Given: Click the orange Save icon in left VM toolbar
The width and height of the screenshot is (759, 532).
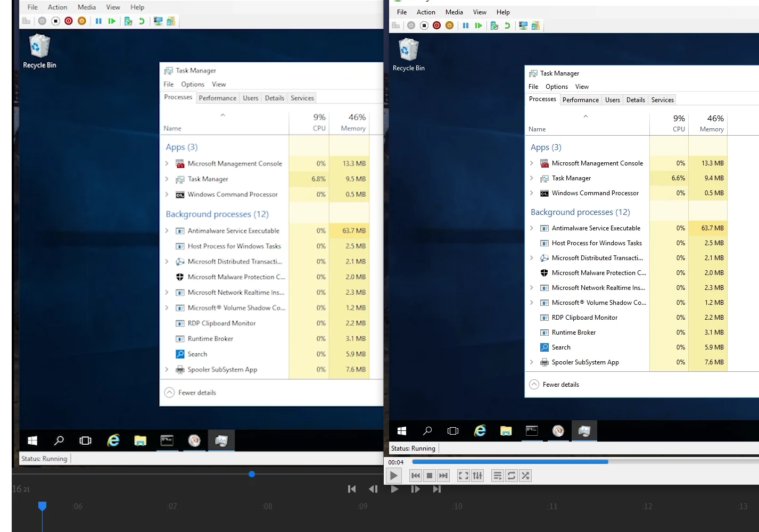Looking at the screenshot, I should (x=81, y=21).
